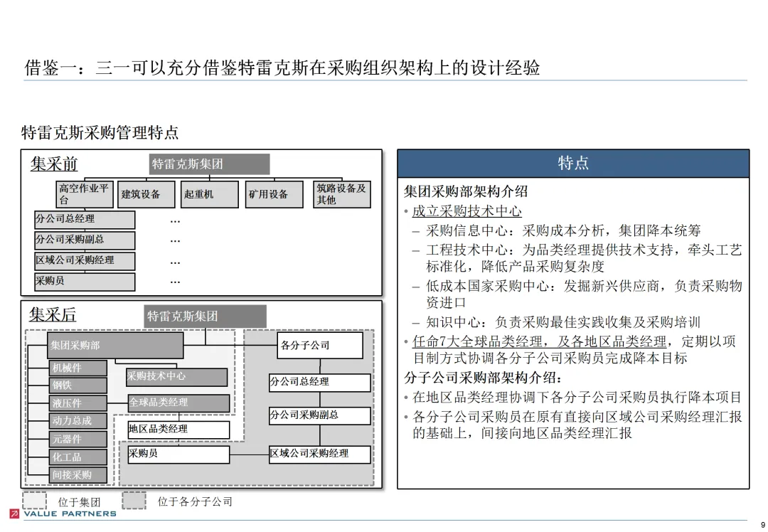
Task: Click the 机械件 category box
Action: [78, 368]
